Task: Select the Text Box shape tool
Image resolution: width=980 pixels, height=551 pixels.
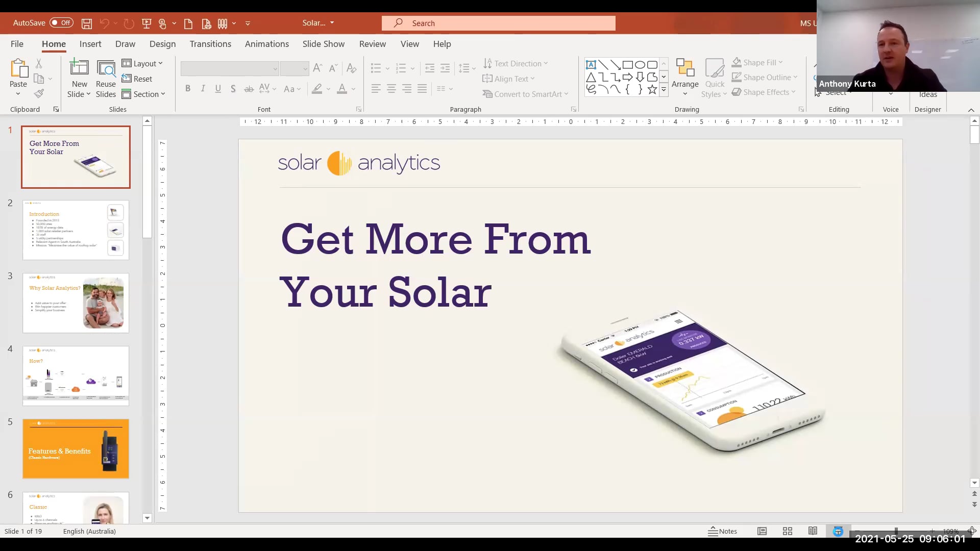Action: [x=591, y=64]
